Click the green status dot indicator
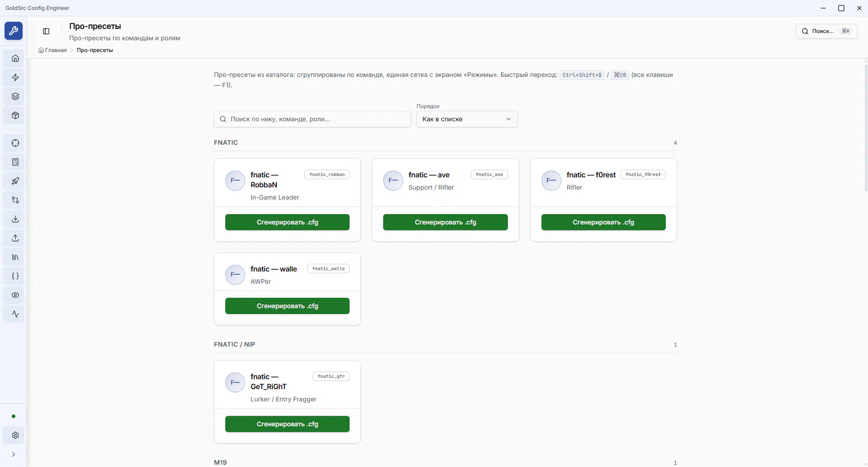 [x=14, y=416]
